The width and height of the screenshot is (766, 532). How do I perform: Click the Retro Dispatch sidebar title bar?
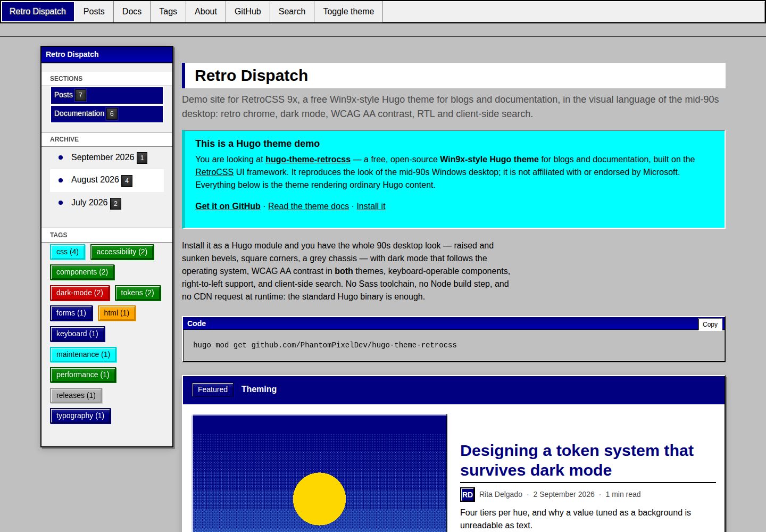[x=107, y=55]
